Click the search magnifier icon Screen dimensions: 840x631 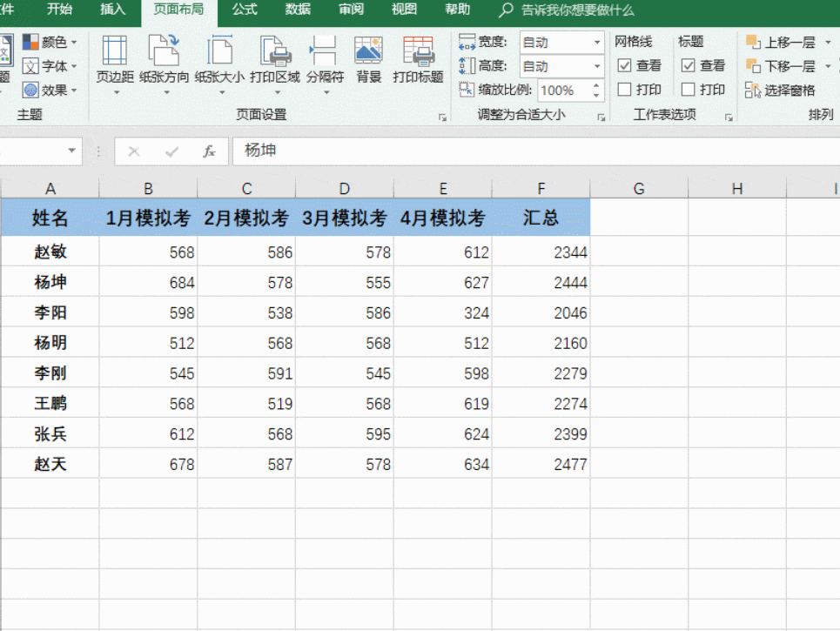click(x=505, y=10)
